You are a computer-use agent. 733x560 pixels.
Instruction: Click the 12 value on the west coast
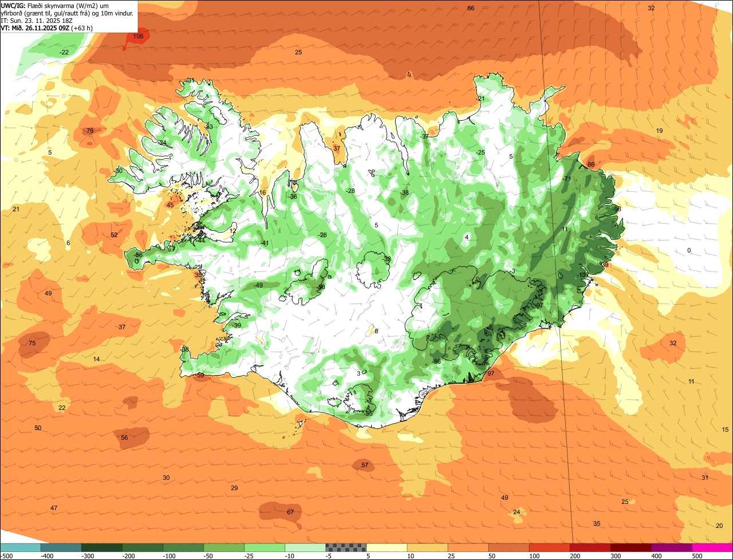(x=232, y=231)
